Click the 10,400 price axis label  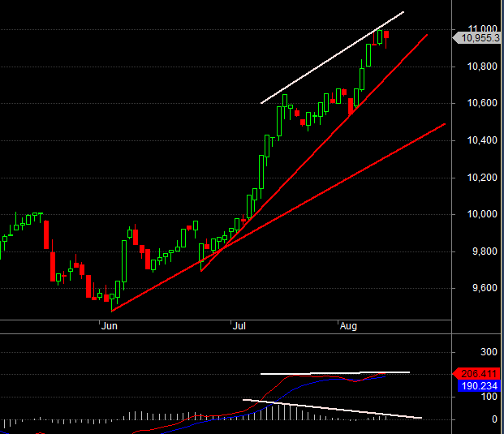(482, 140)
